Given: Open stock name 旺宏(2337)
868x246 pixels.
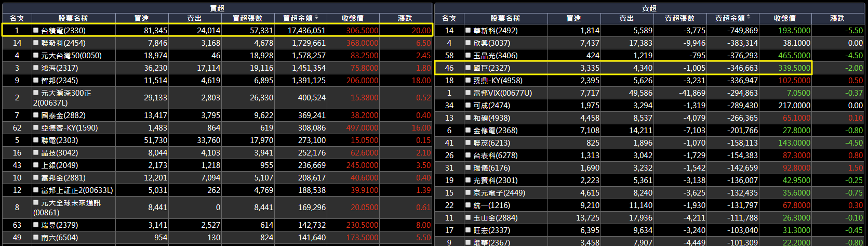Looking at the screenshot, I should [491, 230].
